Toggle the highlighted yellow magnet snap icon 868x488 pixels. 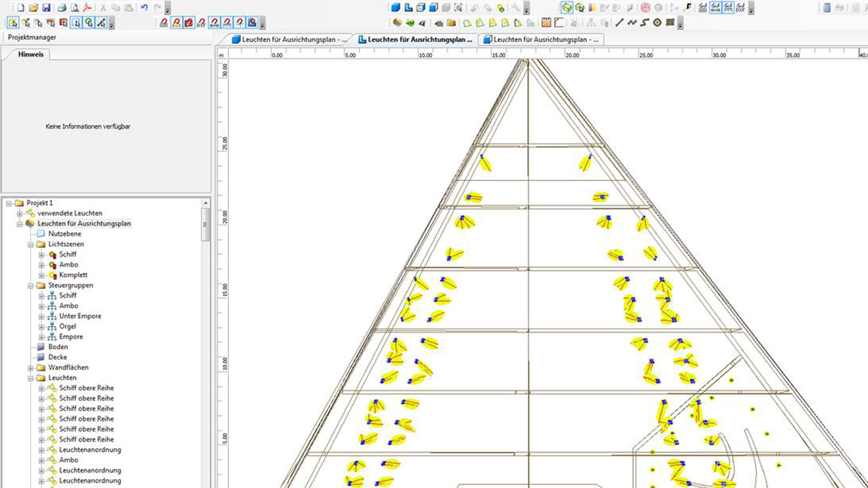click(176, 23)
